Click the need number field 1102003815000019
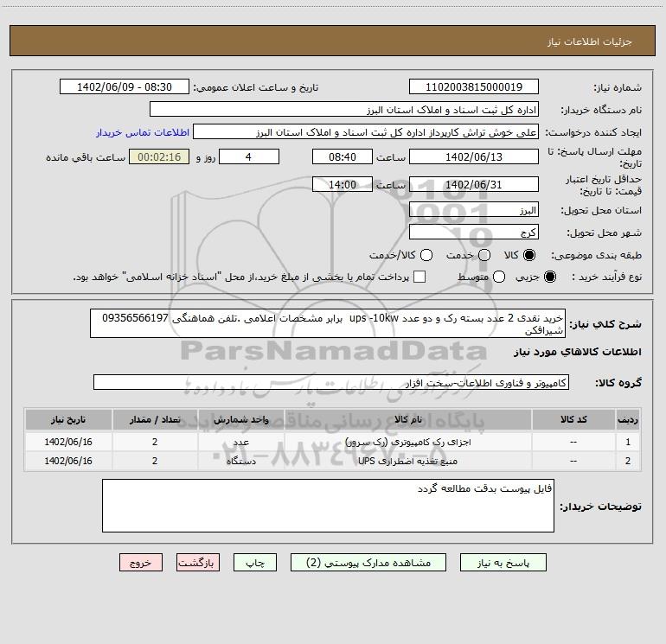This screenshot has width=666, height=644. click(474, 87)
